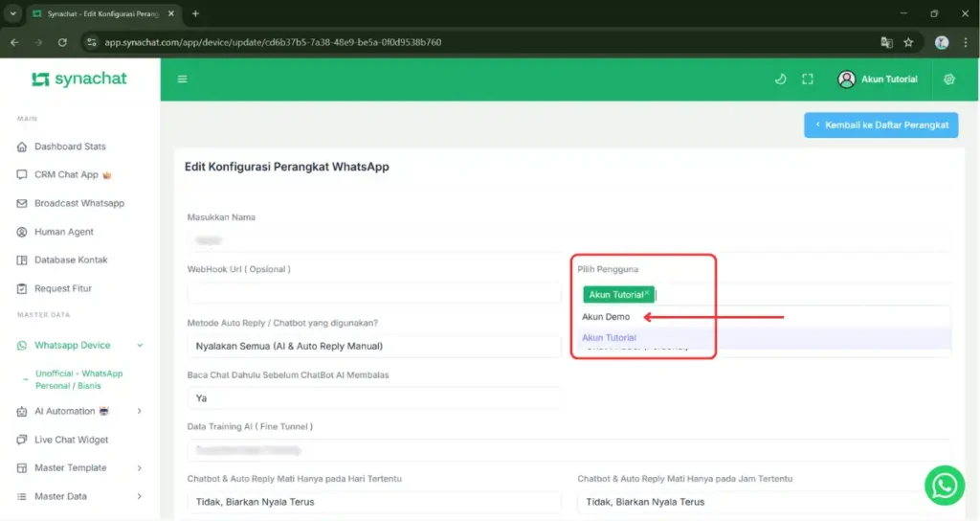The height and width of the screenshot is (521, 980).
Task: Click the Dashboard Stats home icon
Action: (22, 147)
